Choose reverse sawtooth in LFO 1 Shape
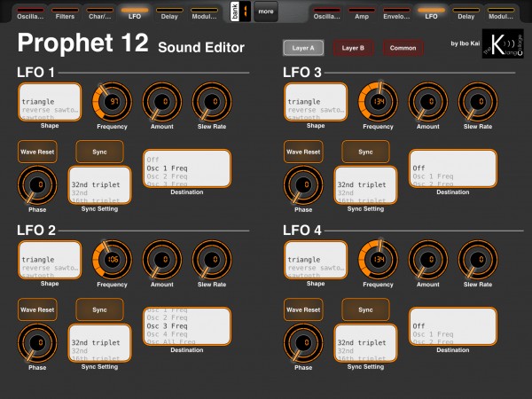 (50, 110)
